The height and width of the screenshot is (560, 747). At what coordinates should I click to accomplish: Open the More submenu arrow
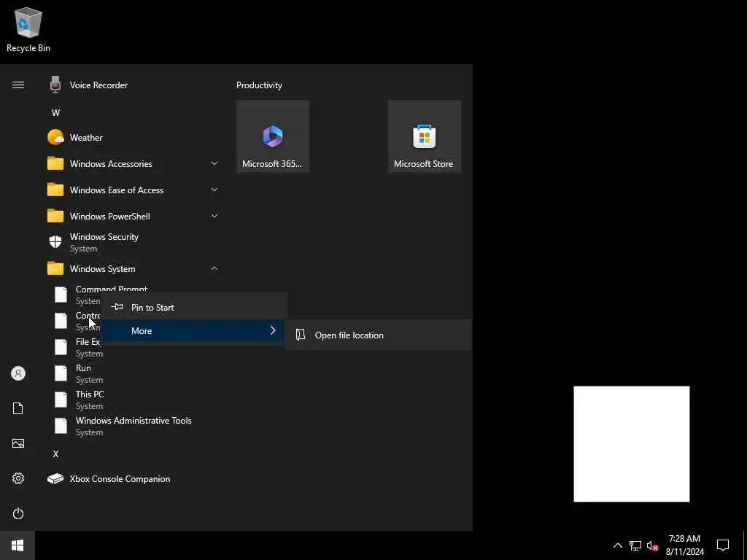pyautogui.click(x=273, y=330)
